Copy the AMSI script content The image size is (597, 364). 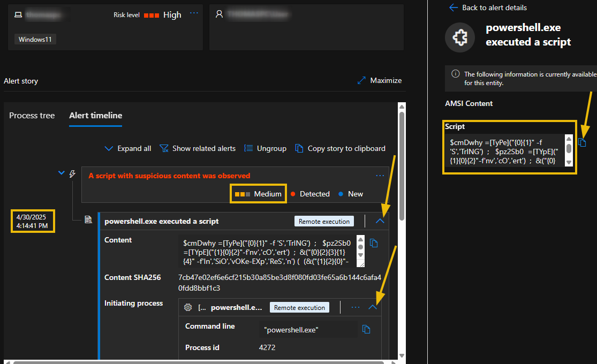point(582,143)
